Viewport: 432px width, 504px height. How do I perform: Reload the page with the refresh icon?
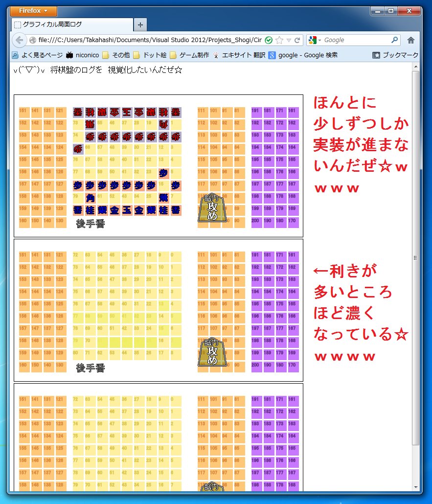coord(297,40)
